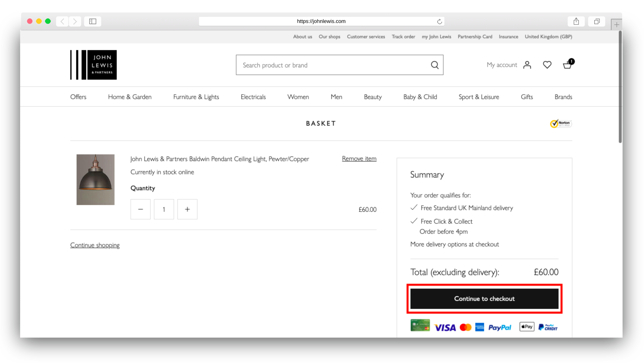Open the Insurance link
Image resolution: width=644 pixels, height=363 pixels.
[508, 37]
